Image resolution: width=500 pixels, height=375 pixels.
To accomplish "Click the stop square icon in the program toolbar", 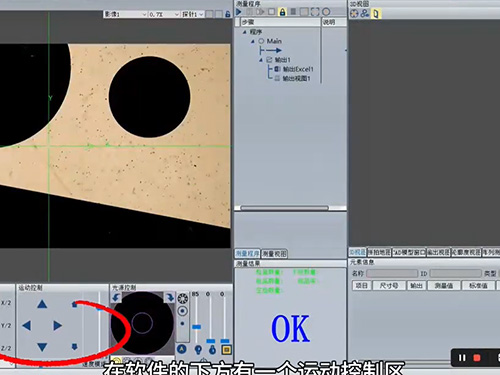I will (271, 12).
